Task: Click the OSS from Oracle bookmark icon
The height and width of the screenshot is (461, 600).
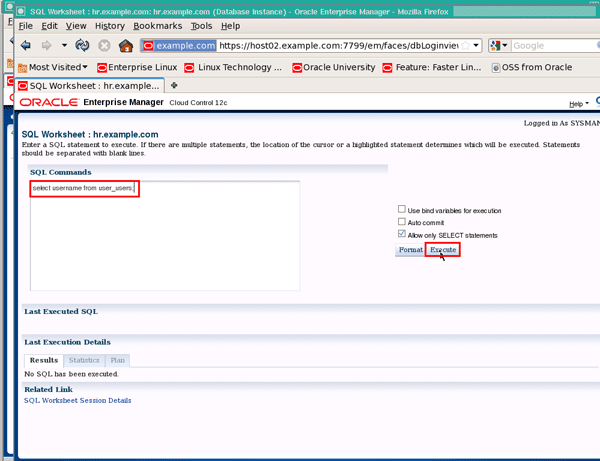Action: point(496,68)
